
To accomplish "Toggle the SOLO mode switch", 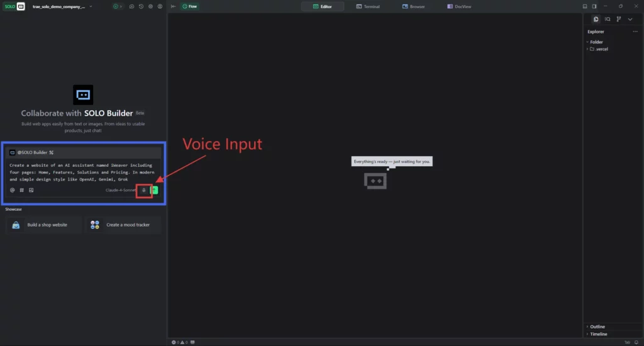I will [14, 6].
